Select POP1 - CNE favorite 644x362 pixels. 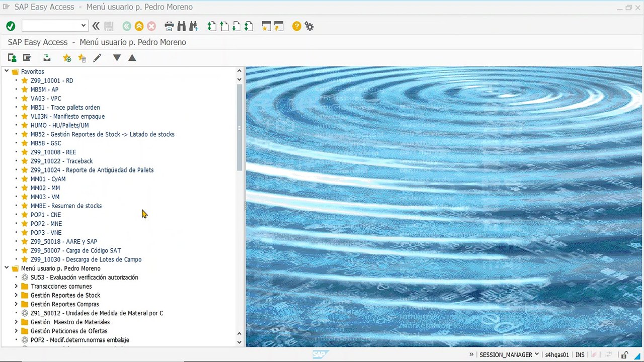(x=45, y=215)
